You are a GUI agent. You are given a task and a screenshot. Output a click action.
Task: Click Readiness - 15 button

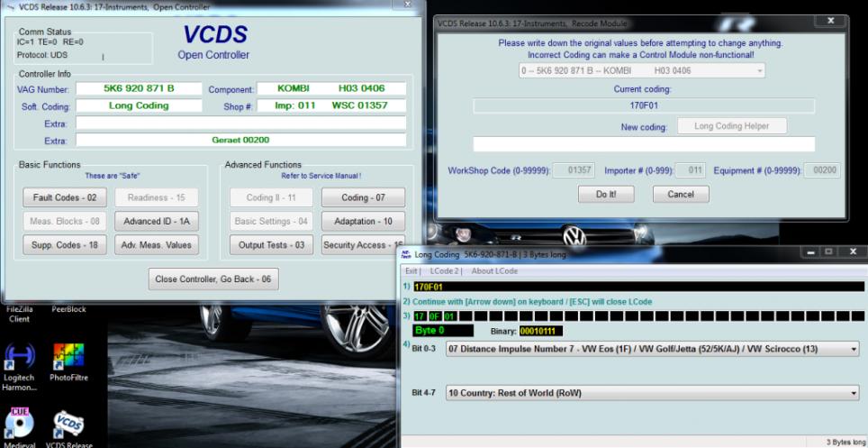tap(157, 197)
